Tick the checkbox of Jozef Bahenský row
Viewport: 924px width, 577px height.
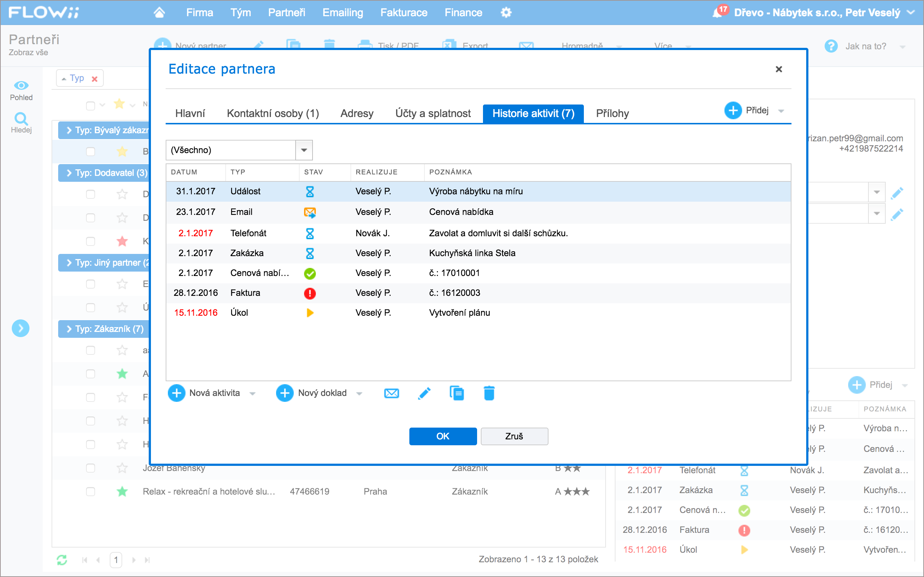(x=91, y=468)
